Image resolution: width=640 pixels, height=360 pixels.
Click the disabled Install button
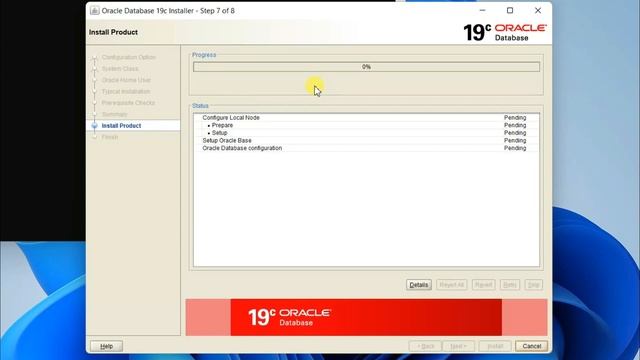[x=495, y=346]
